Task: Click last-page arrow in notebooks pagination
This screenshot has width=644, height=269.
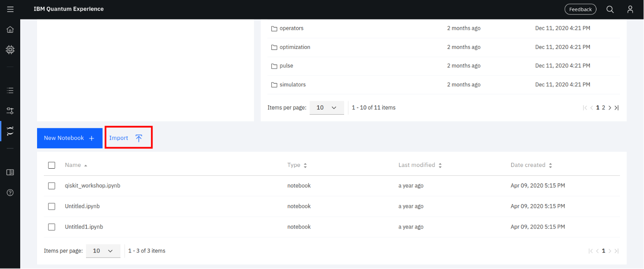Action: click(x=617, y=251)
